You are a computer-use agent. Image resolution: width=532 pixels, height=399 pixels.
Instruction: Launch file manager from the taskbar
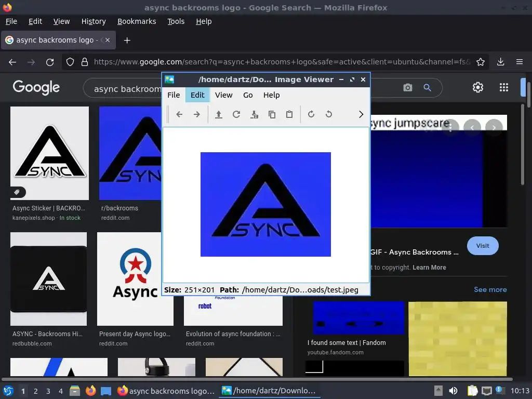pos(75,391)
